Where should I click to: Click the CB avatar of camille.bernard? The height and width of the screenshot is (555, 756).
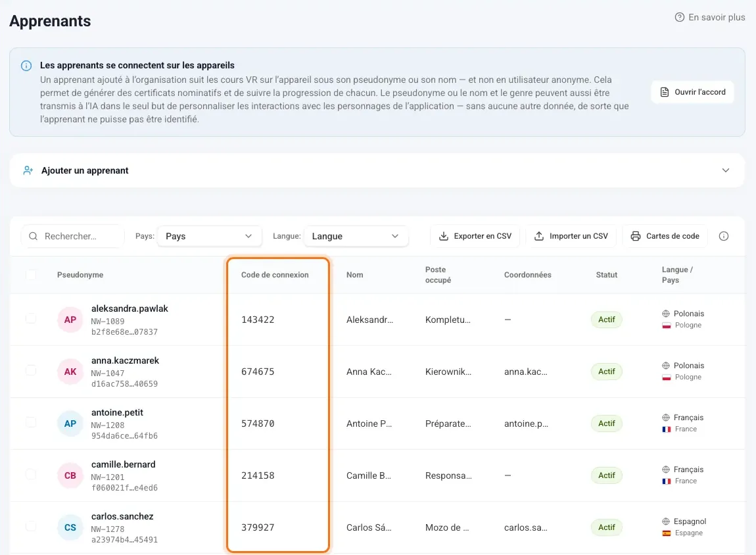click(x=70, y=475)
